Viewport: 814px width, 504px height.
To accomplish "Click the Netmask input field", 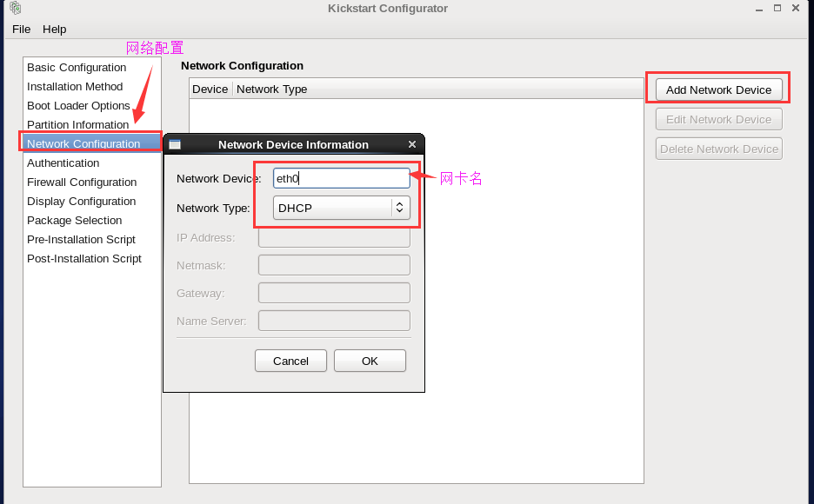I will (x=334, y=266).
